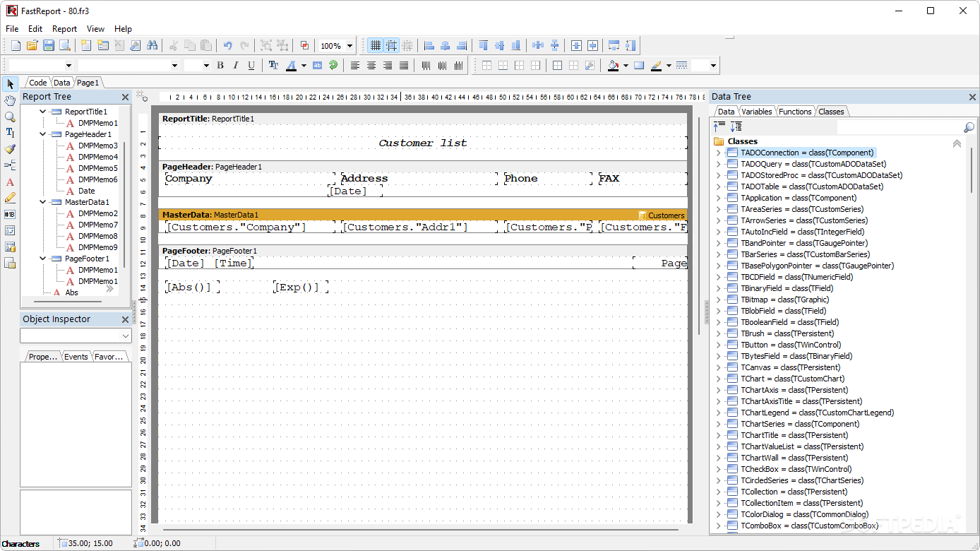Viewport: 980px width, 551px height.
Task: Select the Copy Format brush tool
Action: point(10,149)
